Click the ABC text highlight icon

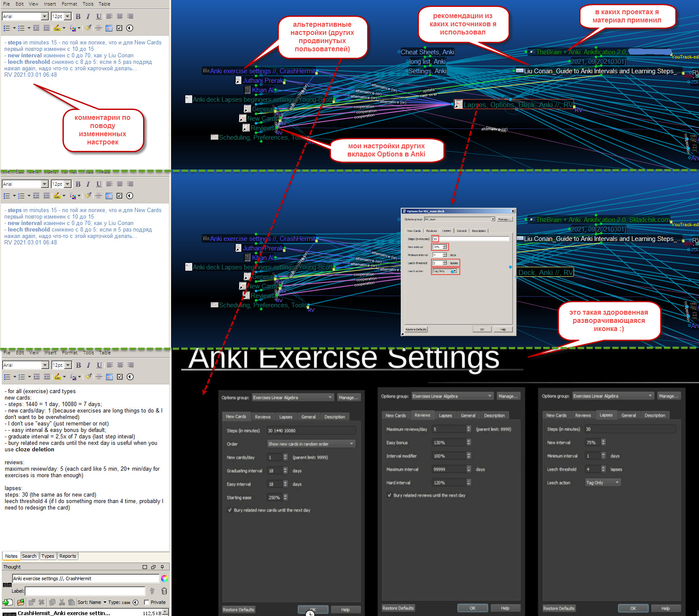pyautogui.click(x=57, y=28)
